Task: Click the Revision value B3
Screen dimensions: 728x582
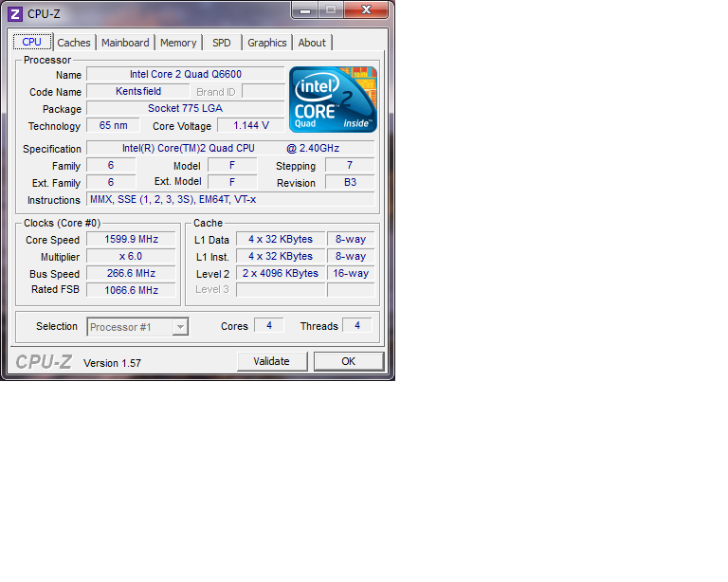Action: [x=350, y=182]
